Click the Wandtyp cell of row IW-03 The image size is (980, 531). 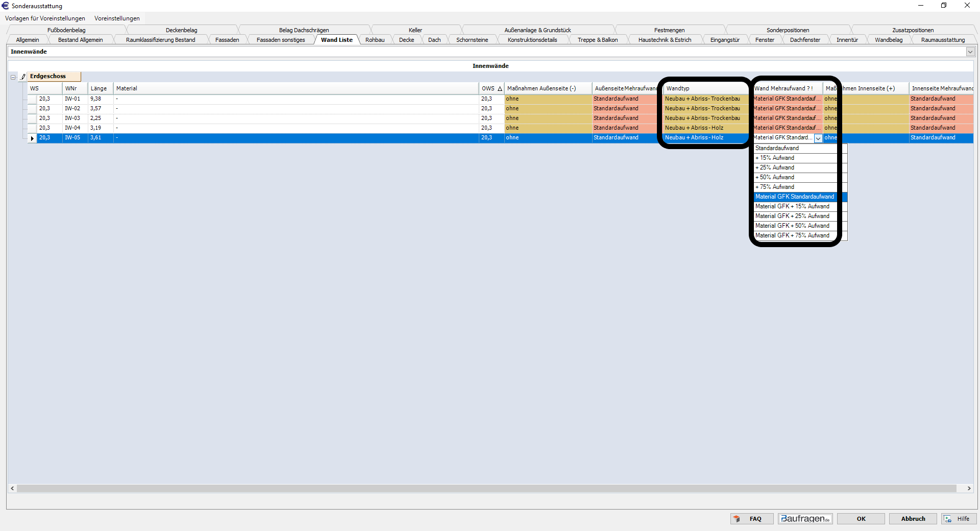tap(702, 118)
